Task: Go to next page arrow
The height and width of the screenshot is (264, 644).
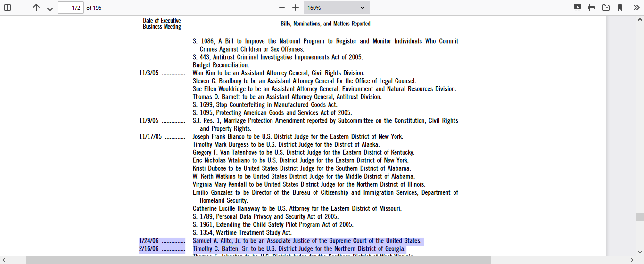Action: point(50,8)
